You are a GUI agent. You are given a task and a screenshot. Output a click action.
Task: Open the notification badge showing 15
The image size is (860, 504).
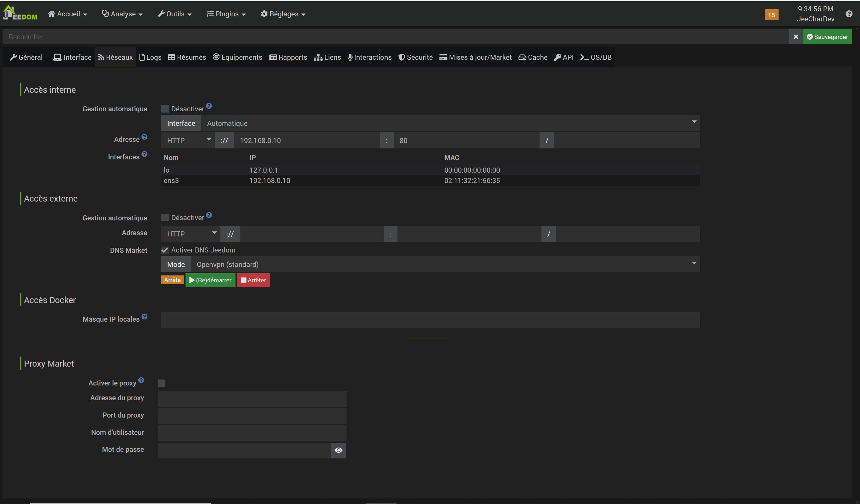click(x=771, y=15)
